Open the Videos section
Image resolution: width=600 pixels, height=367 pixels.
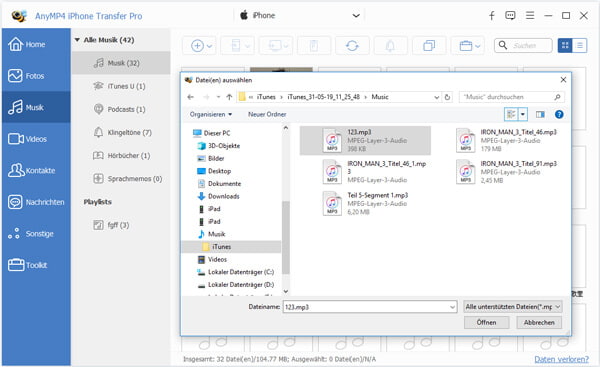[36, 139]
